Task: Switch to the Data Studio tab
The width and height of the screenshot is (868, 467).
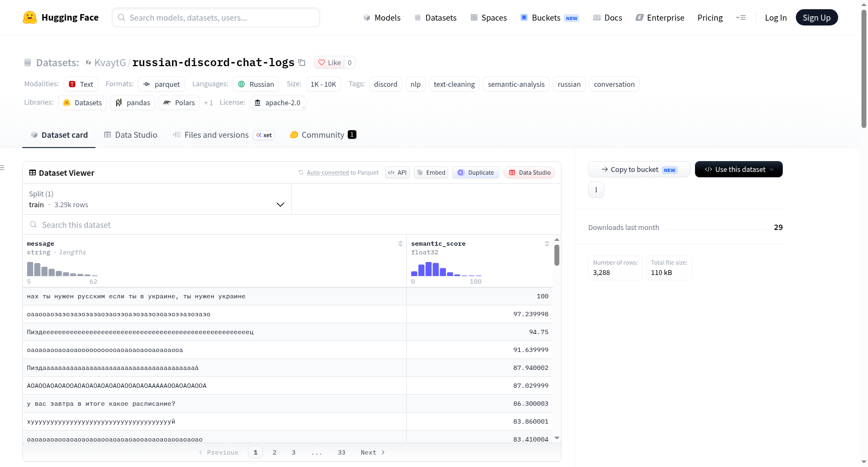Action: pos(131,135)
